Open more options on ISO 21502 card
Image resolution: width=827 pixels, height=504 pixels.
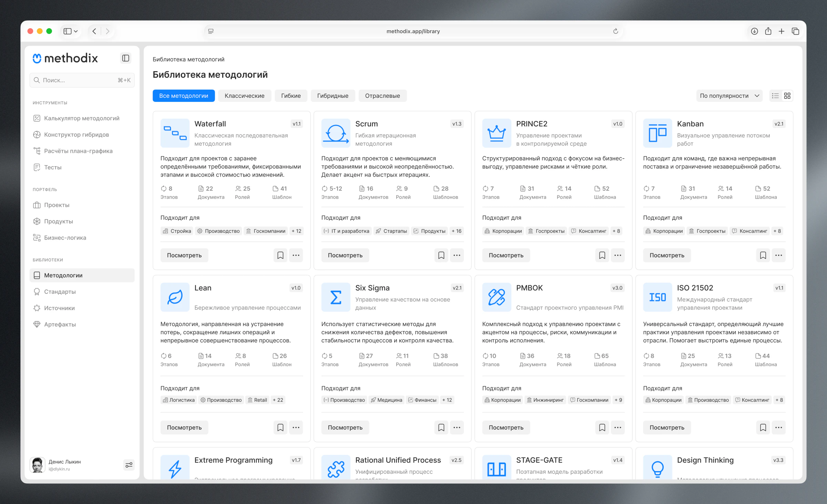[x=779, y=427]
